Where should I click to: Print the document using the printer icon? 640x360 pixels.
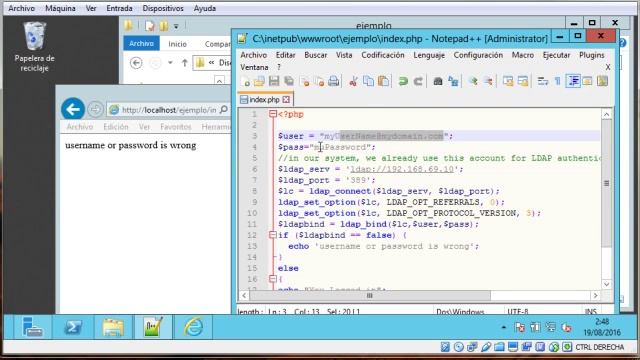pyautogui.click(x=334, y=81)
